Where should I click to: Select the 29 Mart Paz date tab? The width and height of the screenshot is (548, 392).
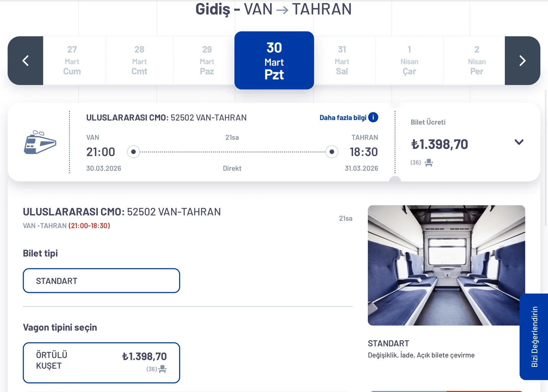click(207, 60)
